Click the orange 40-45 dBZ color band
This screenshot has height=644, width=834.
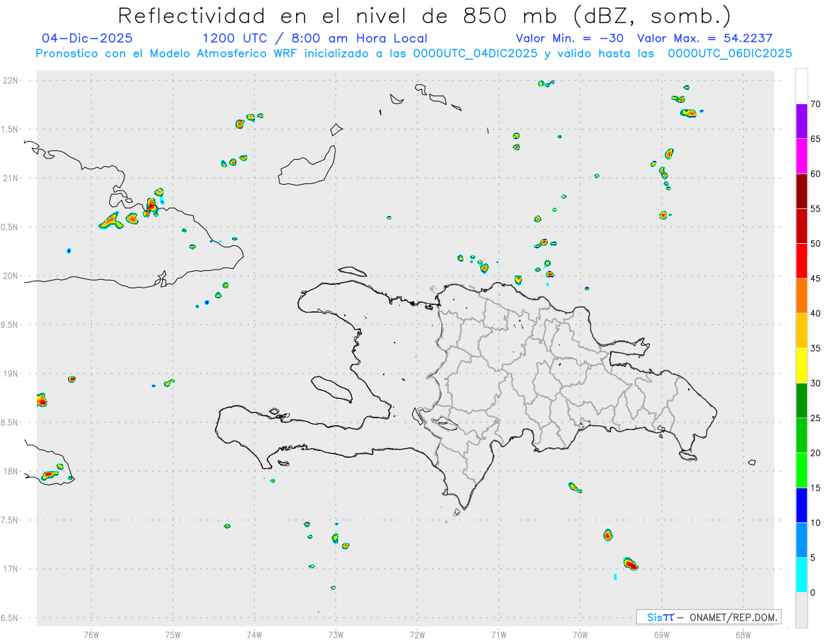(801, 296)
